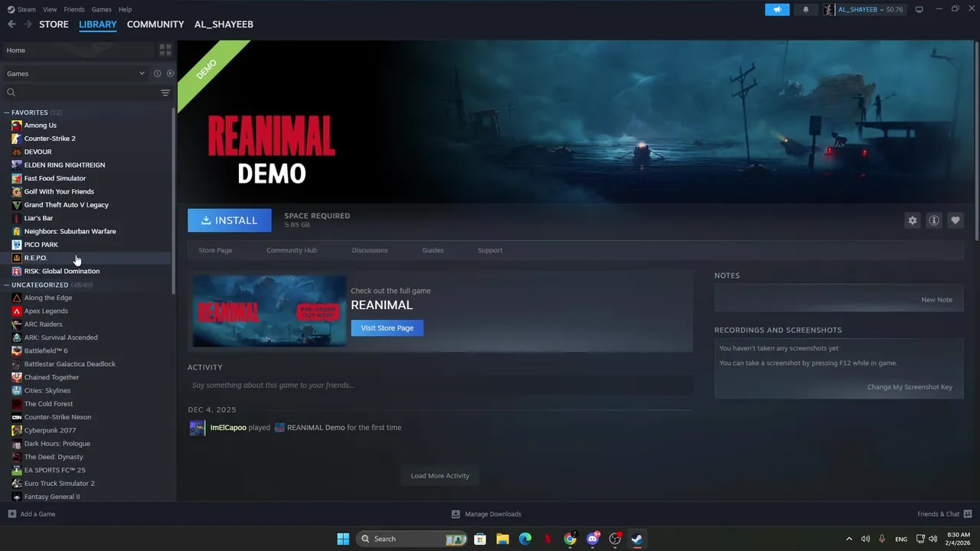Toggle the ready-to-play filter icon
The image size is (980, 551).
click(170, 73)
